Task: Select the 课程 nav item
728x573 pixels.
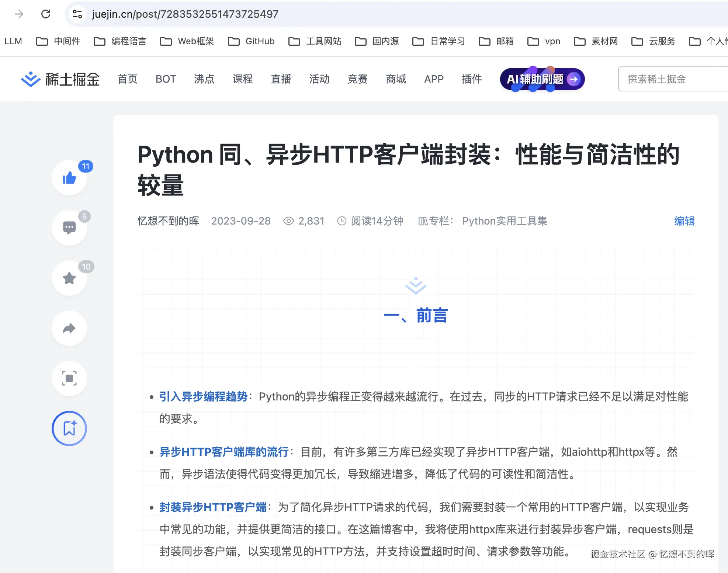Action: [243, 79]
